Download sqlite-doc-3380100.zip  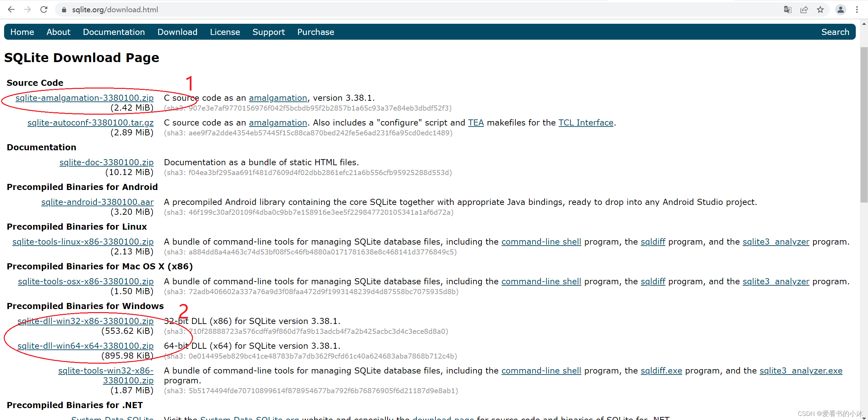[106, 162]
